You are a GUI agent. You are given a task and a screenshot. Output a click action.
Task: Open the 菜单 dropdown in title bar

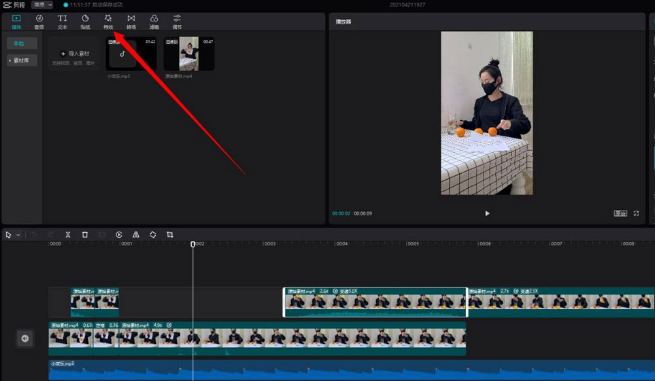[43, 5]
